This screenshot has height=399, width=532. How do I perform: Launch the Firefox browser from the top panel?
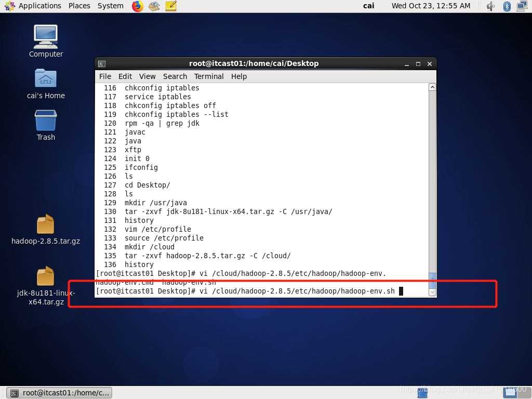(137, 6)
